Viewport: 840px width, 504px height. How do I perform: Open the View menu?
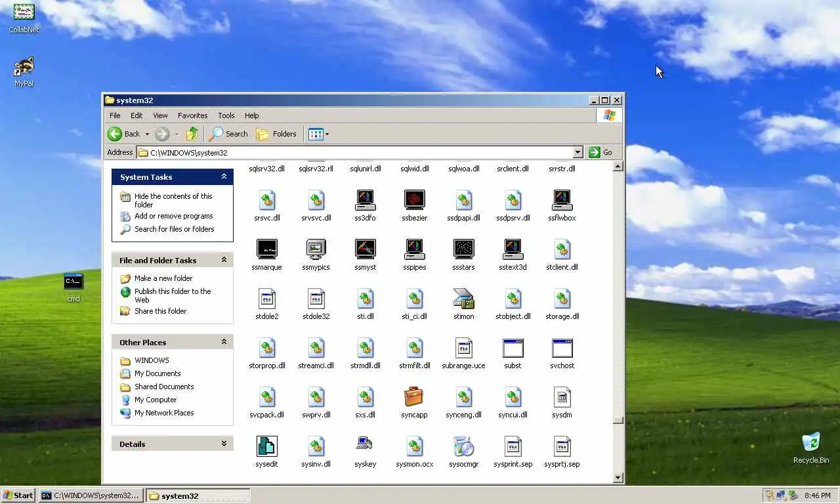160,115
